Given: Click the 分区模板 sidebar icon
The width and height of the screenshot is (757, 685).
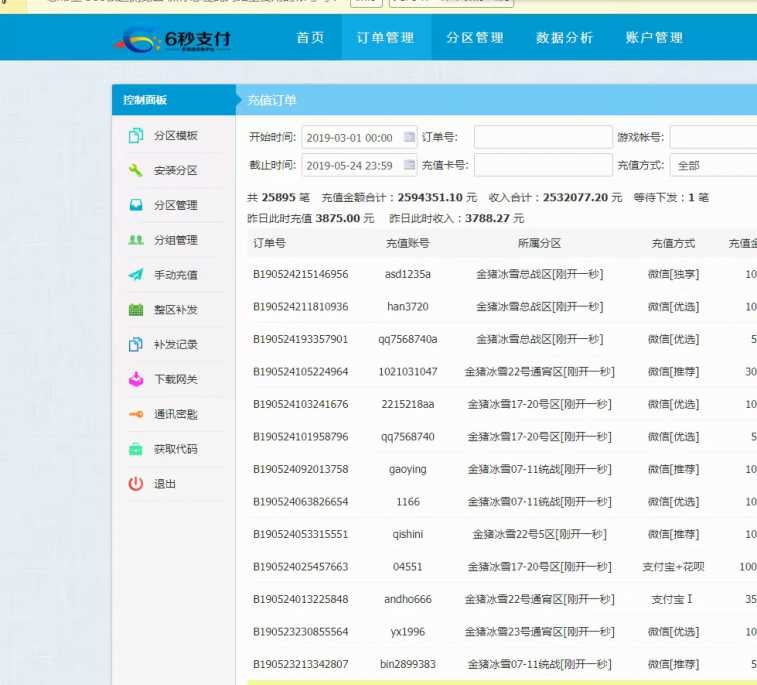Looking at the screenshot, I should (136, 136).
